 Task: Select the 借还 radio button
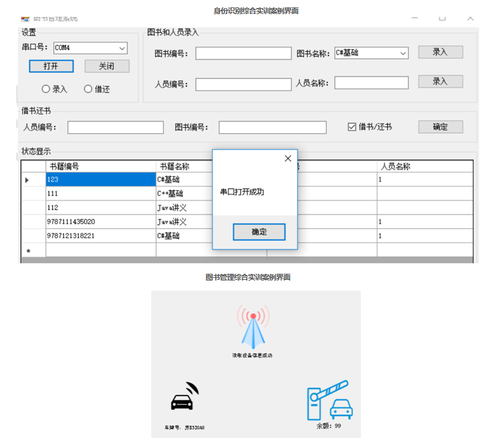coord(88,89)
